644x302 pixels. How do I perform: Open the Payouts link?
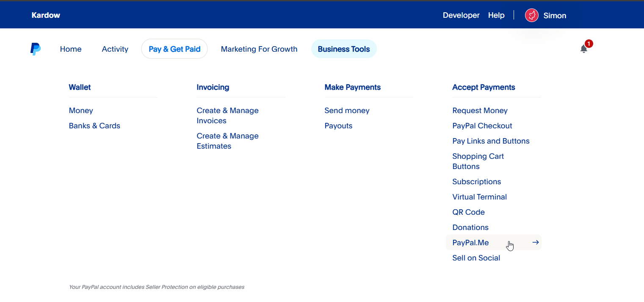pyautogui.click(x=338, y=126)
